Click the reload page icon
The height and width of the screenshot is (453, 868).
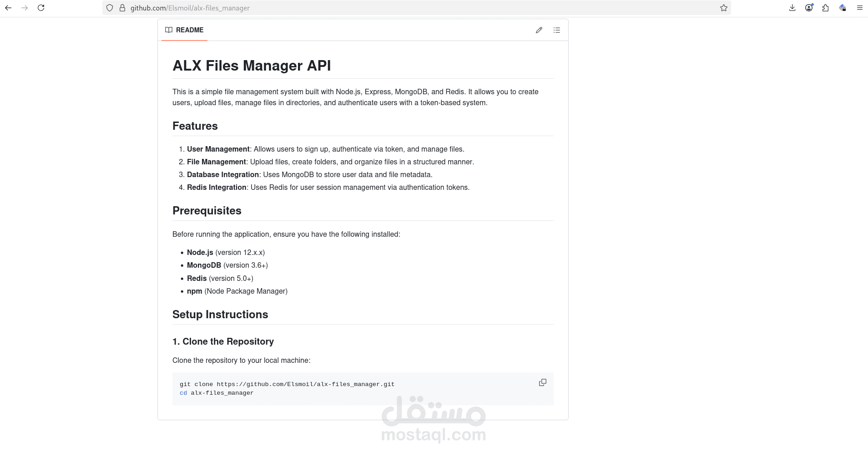pyautogui.click(x=41, y=8)
